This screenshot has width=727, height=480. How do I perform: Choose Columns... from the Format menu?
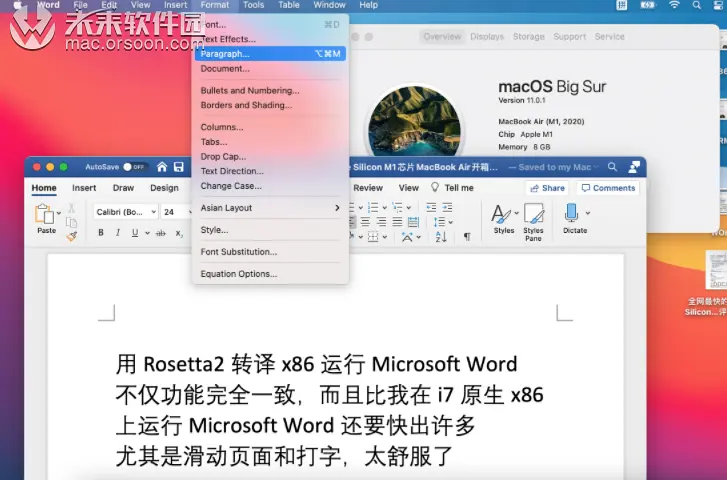[270, 127]
